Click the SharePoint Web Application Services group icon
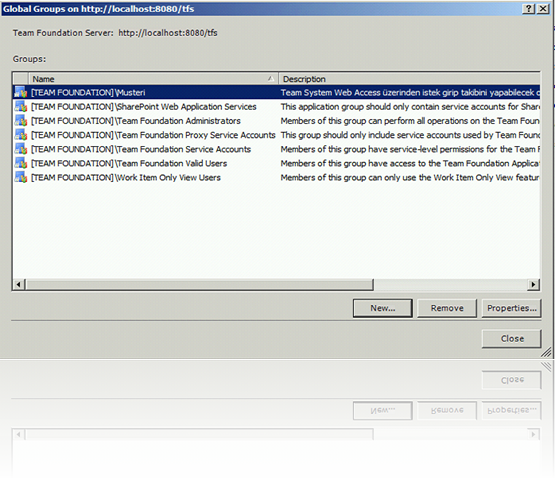Viewport: 555px width, 478px height. pyautogui.click(x=21, y=107)
